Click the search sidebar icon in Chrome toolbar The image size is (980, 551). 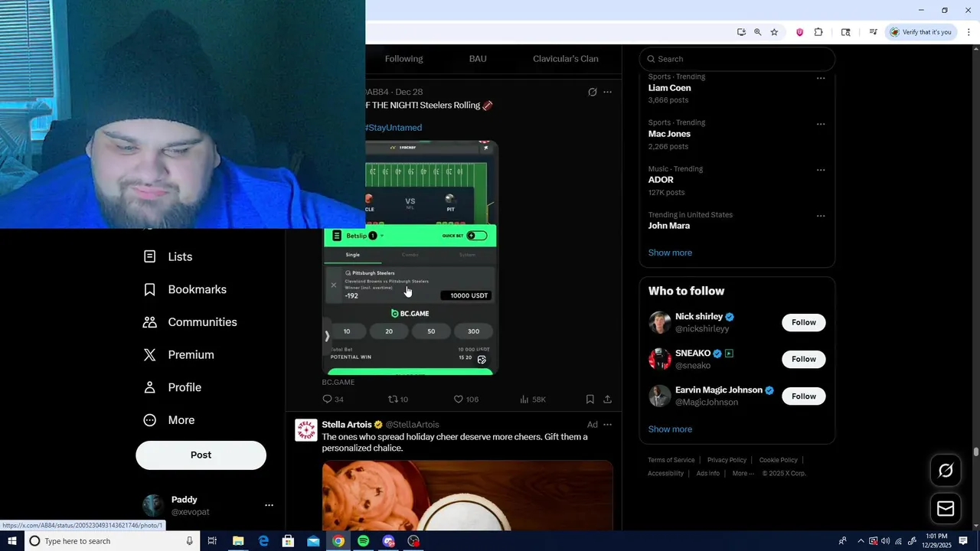point(845,32)
